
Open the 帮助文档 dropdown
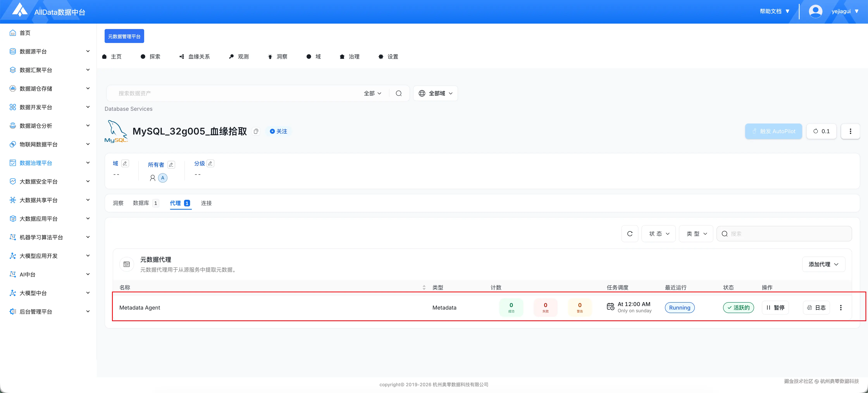pyautogui.click(x=775, y=11)
